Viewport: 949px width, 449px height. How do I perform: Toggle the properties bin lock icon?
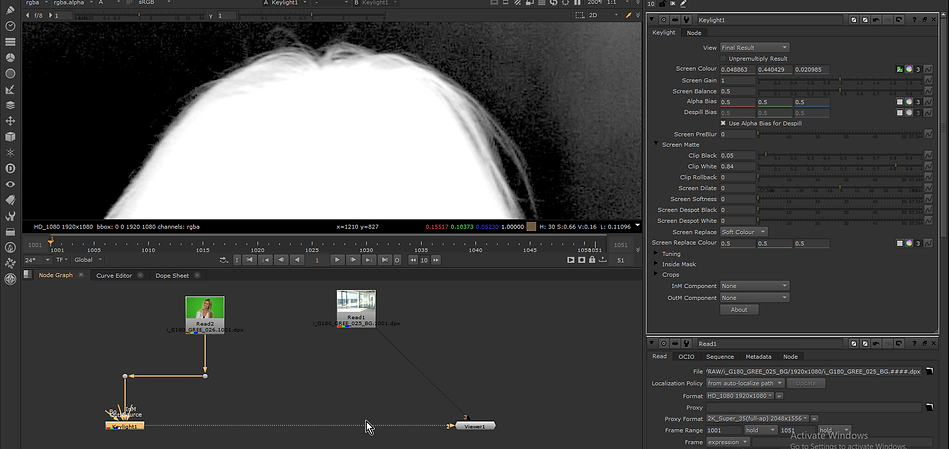[x=662, y=4]
